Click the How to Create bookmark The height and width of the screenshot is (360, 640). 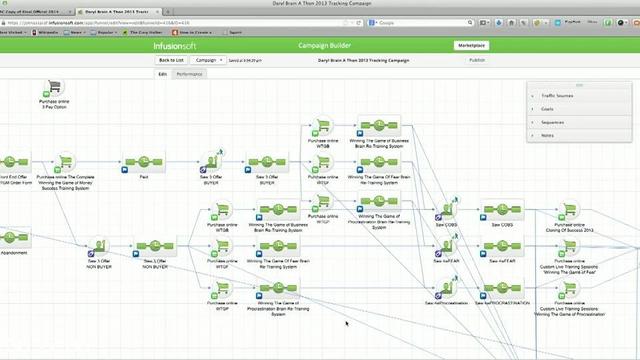(192, 32)
